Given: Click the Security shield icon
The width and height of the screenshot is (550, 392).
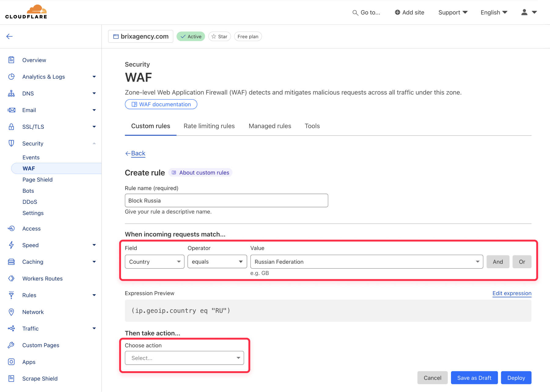Looking at the screenshot, I should (11, 143).
